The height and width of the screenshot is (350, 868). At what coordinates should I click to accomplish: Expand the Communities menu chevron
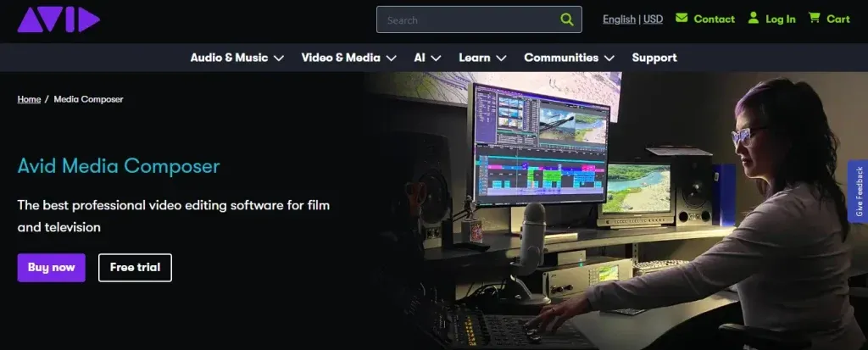click(609, 58)
